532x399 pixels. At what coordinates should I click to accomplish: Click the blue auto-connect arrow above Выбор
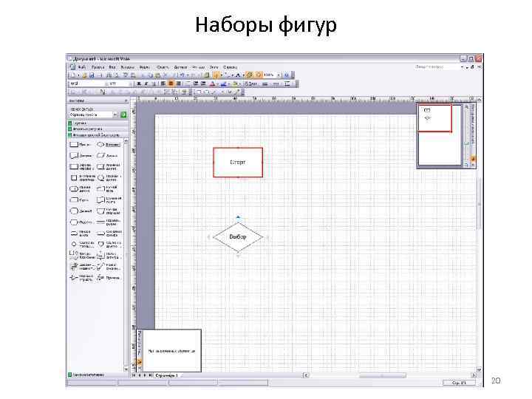click(x=238, y=216)
